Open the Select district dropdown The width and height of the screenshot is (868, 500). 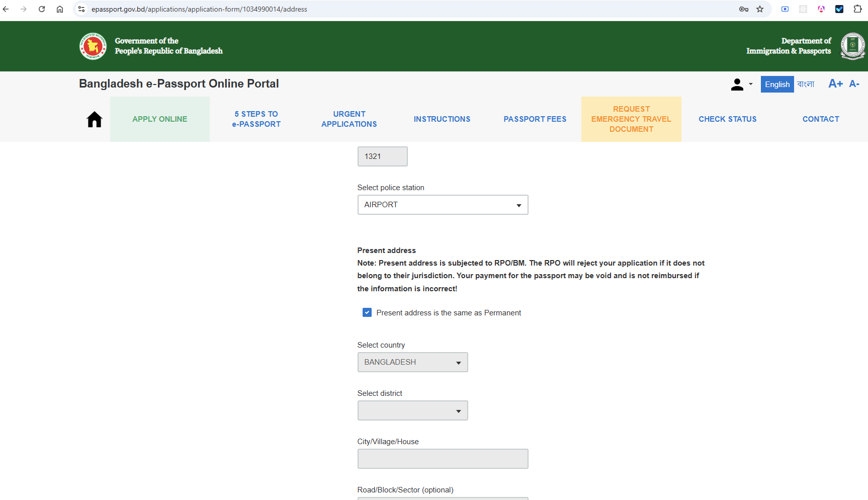[413, 410]
